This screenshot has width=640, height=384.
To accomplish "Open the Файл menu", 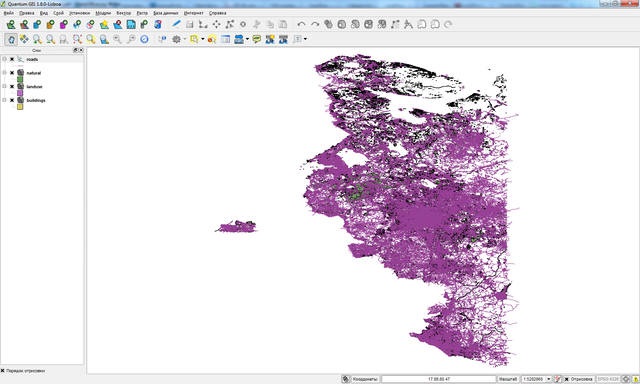I will [x=8, y=13].
